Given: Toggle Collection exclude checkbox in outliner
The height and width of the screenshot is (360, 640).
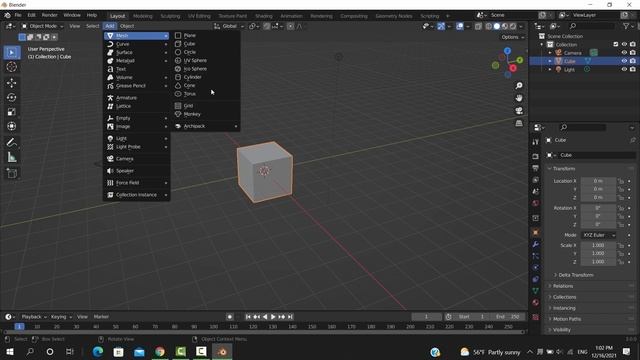Looking at the screenshot, I should [x=616, y=44].
